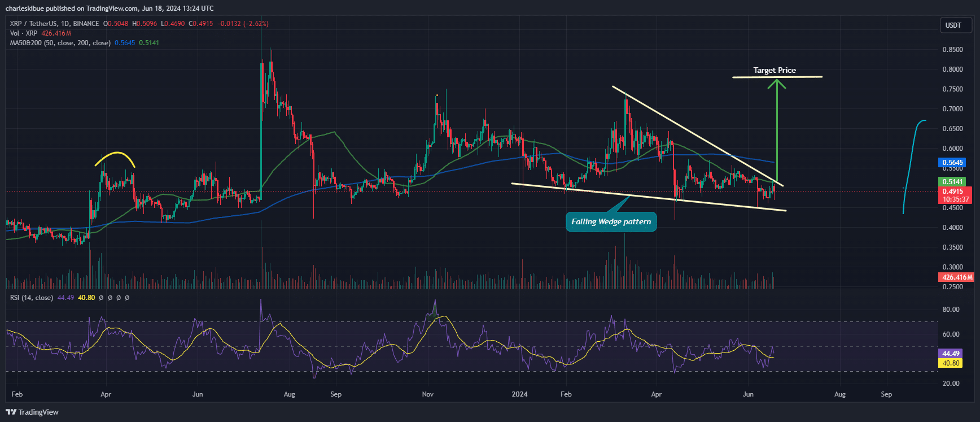Click the low value L0.4690
The height and width of the screenshot is (422, 980).
(x=173, y=24)
